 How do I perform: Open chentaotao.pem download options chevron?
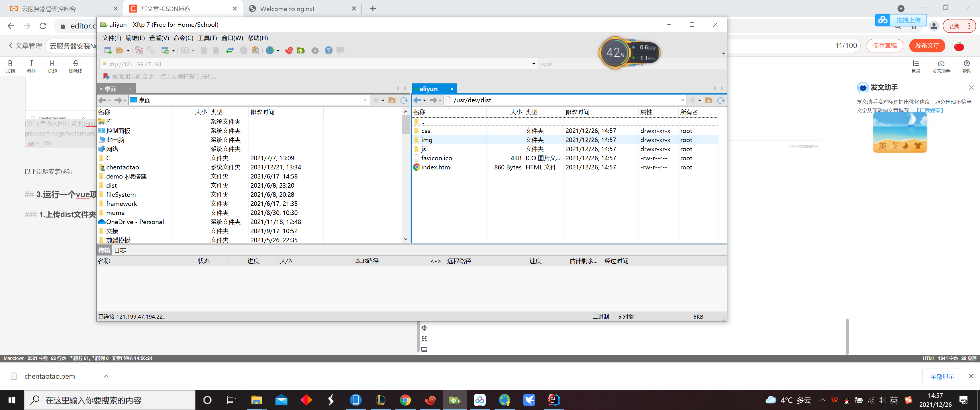pos(106,376)
